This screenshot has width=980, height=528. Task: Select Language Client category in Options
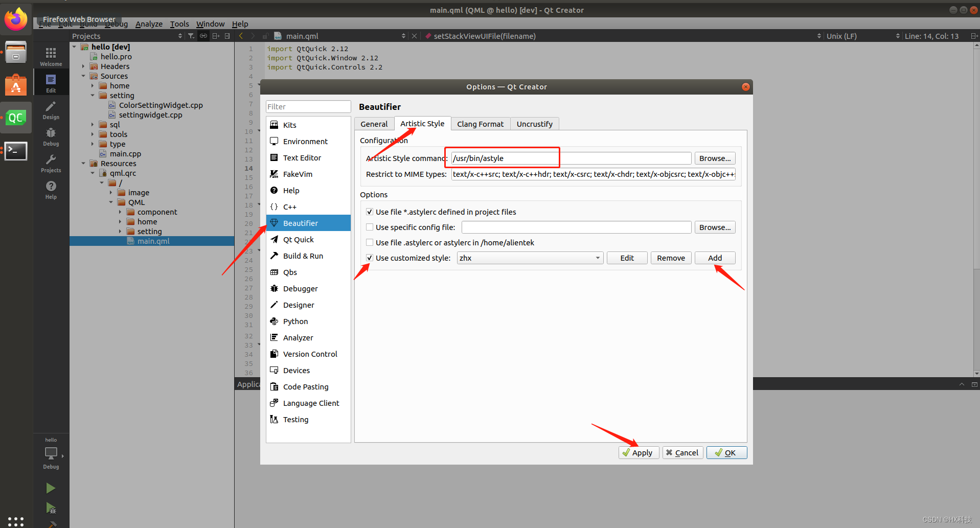[x=308, y=403]
